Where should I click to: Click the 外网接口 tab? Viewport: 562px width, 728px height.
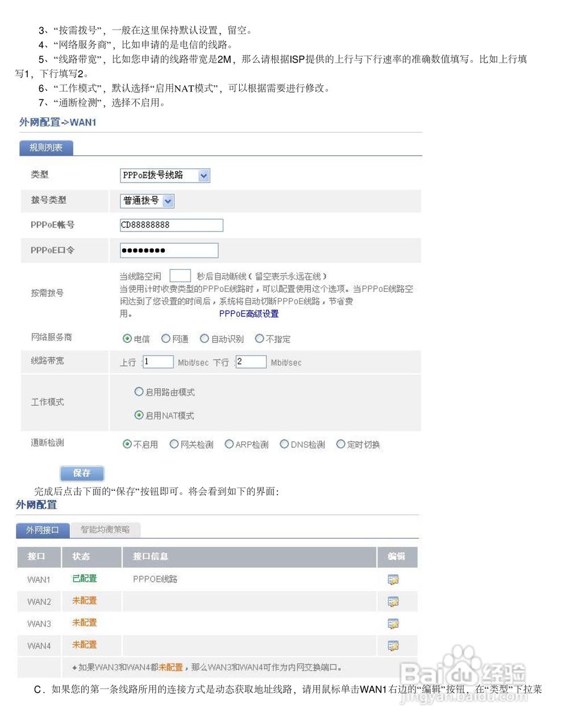[x=42, y=530]
